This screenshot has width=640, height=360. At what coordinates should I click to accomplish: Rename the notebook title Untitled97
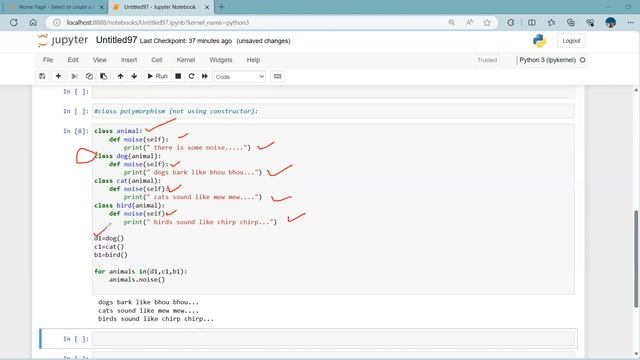[x=116, y=40]
